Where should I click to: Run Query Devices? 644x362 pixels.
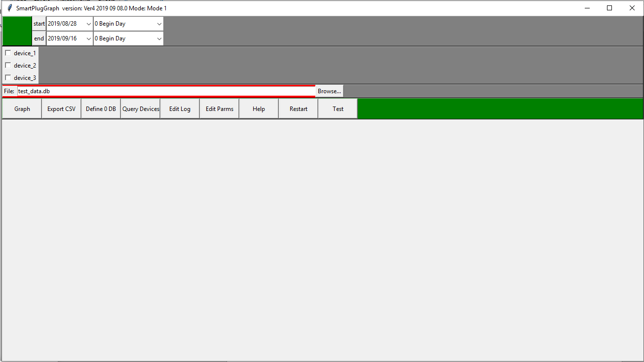(x=141, y=109)
